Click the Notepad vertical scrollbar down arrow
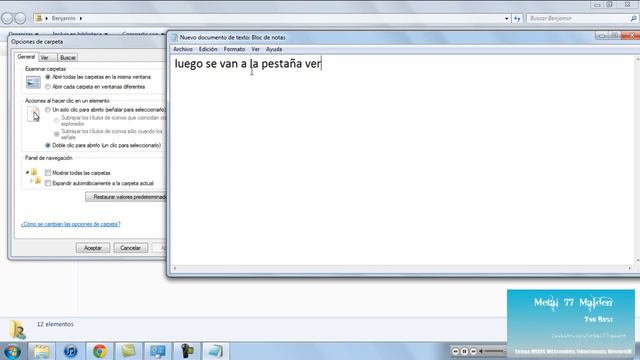Viewport: 640px width, 360px height. point(637,260)
